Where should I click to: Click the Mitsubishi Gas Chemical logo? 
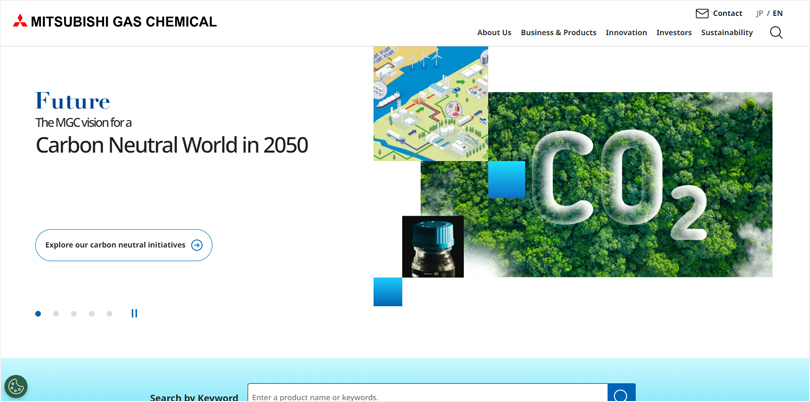coord(114,21)
